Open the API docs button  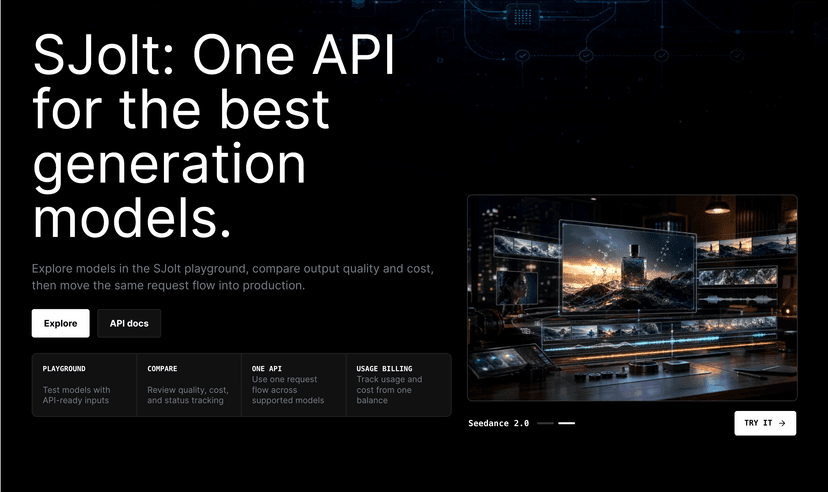click(x=129, y=323)
